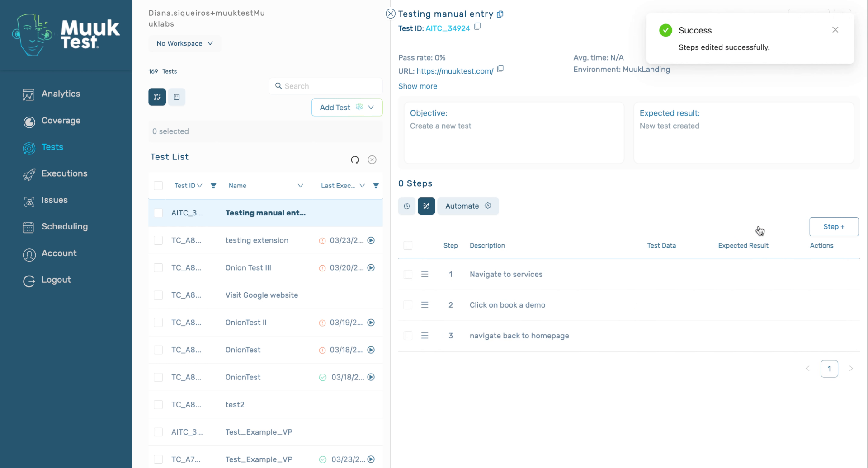Toggle the select-all tests checkbox
868x468 pixels.
pyautogui.click(x=158, y=186)
